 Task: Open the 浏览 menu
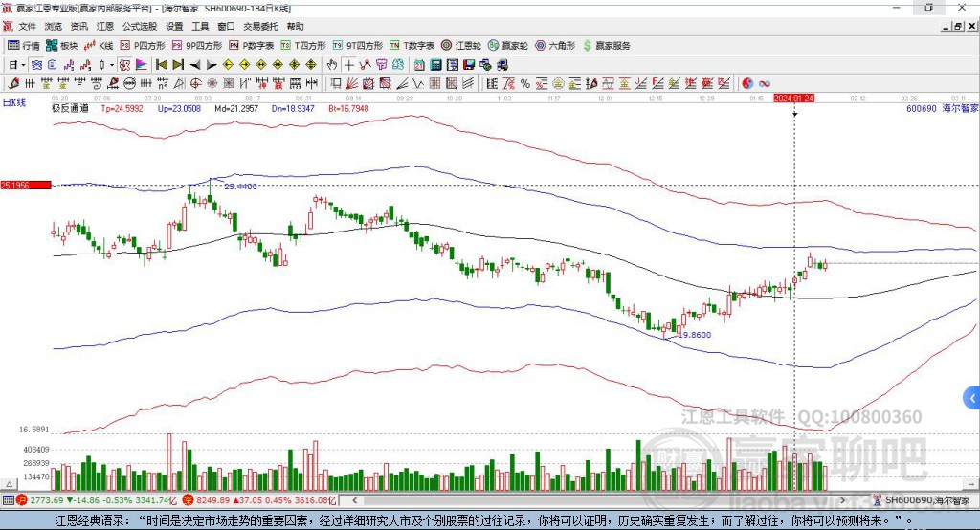54,26
